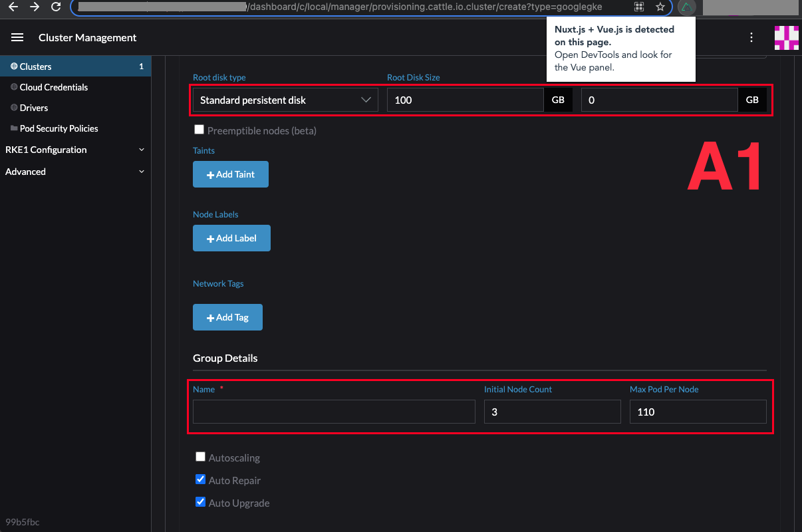Click the Add Tag button
Screen dimensions: 802x532
227,317
